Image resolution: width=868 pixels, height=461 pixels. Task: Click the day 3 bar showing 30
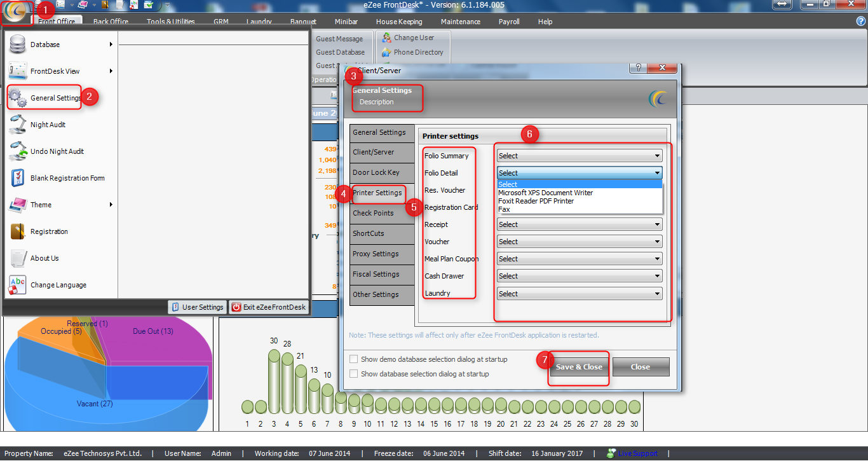tap(274, 380)
